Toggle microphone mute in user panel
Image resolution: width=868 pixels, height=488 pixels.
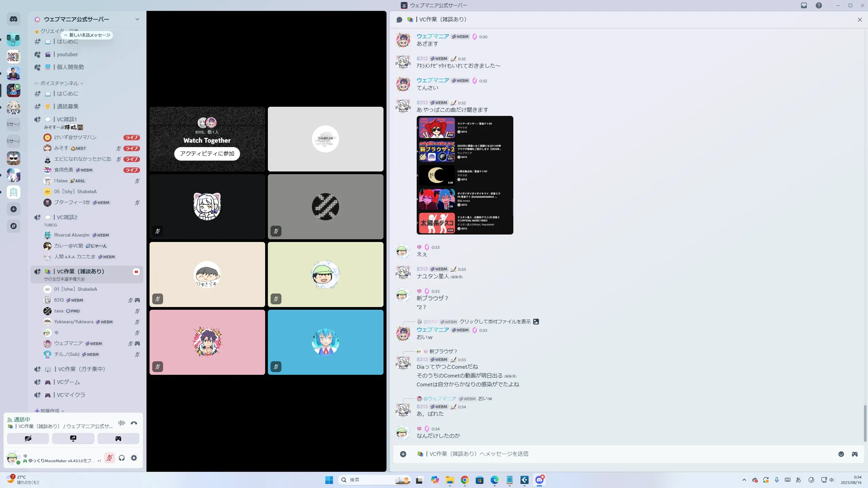tap(109, 458)
